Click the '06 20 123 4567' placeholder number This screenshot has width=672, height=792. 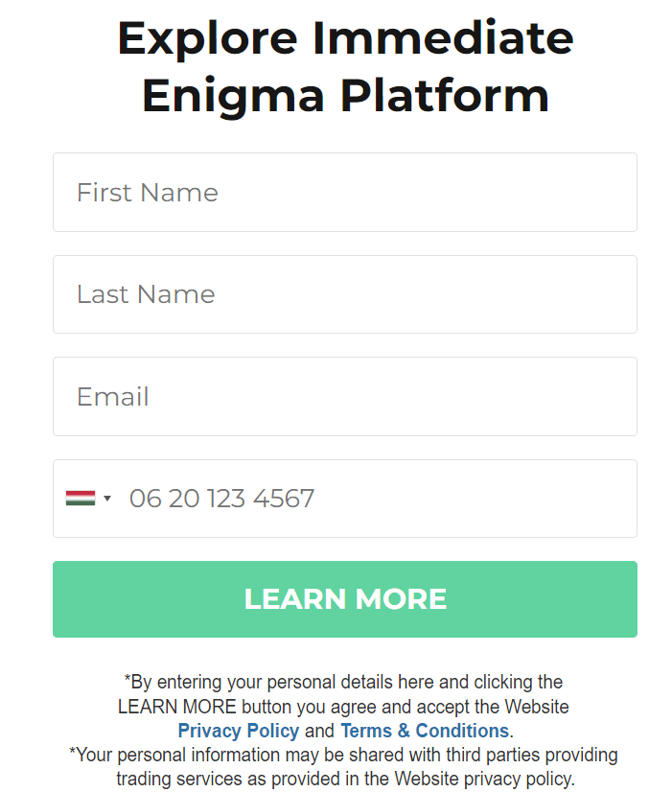tap(221, 499)
